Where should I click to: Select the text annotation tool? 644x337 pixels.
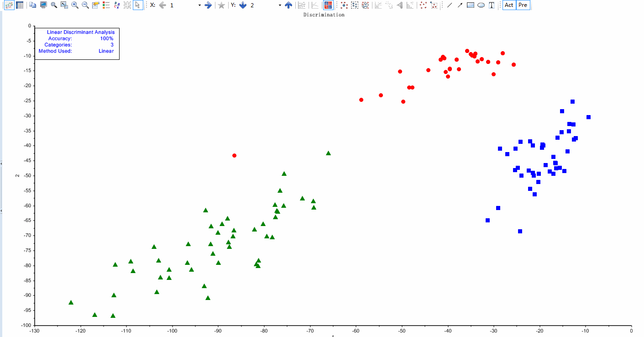point(492,5)
